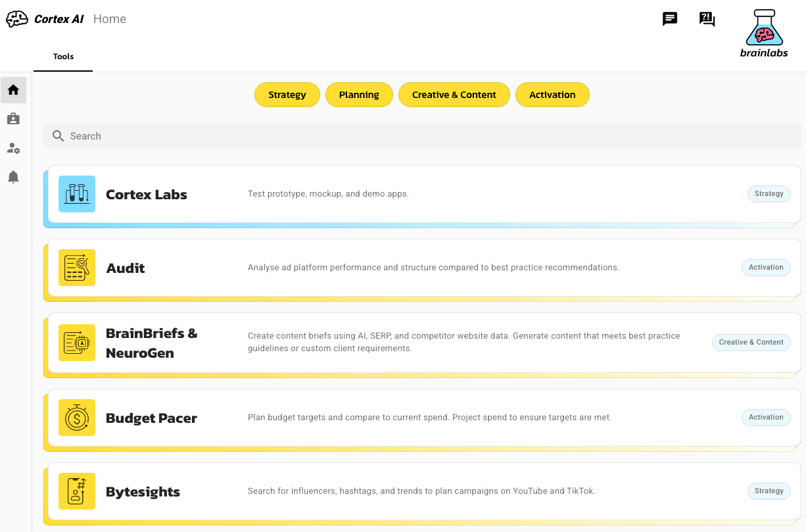This screenshot has height=532, width=806.
Task: Click the 'Plan budget targets' description
Action: [x=430, y=418]
